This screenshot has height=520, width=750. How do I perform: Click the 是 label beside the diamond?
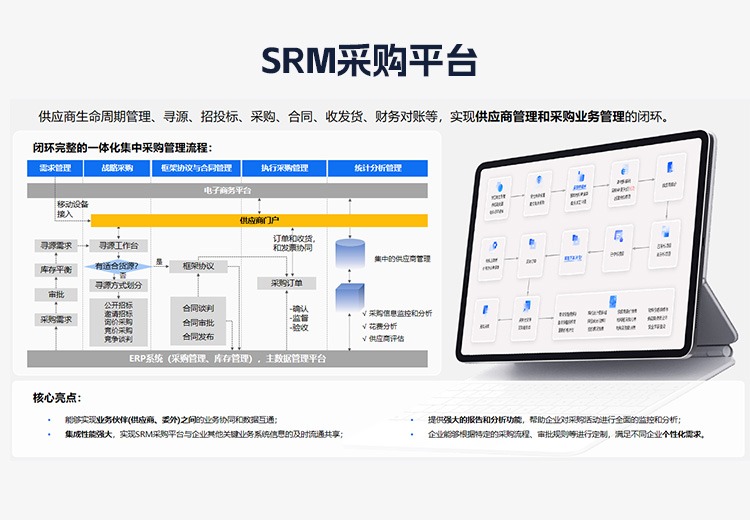[159, 262]
